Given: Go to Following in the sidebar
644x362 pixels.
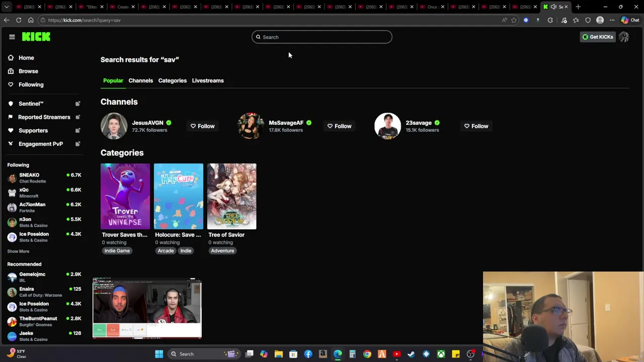Looking at the screenshot, I should 31,84.
